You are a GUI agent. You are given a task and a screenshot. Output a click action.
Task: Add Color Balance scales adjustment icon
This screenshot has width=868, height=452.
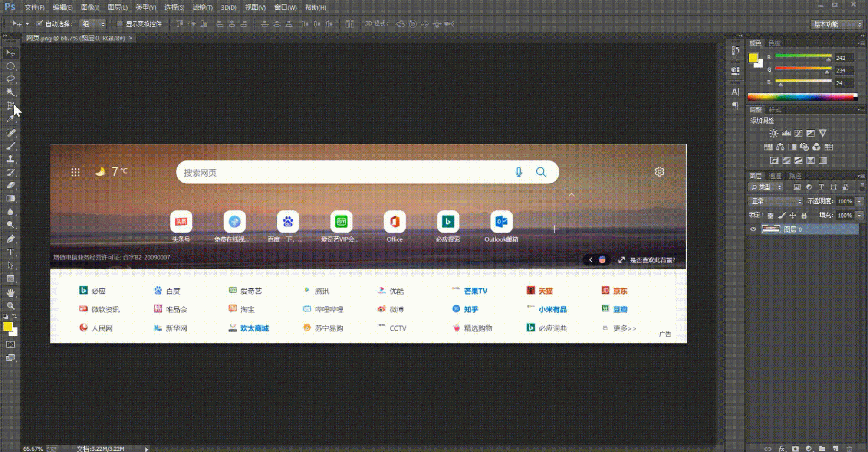click(780, 147)
